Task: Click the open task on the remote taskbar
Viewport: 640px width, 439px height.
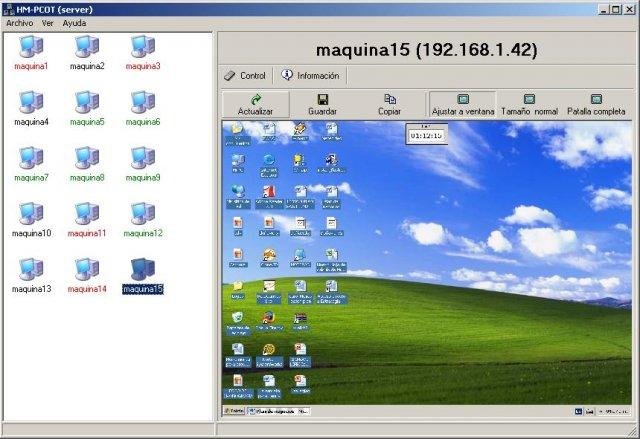Action: pyautogui.click(x=278, y=411)
